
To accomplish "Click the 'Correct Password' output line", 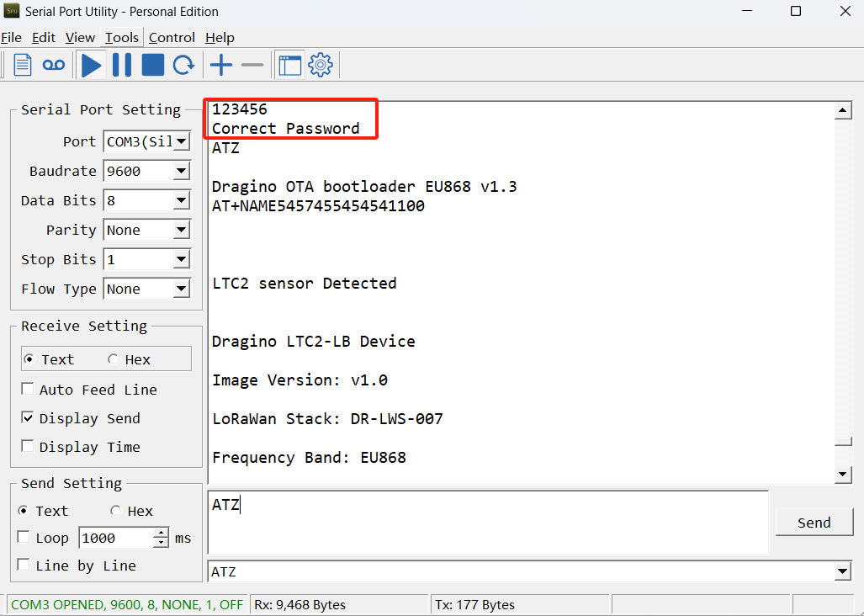I will (x=285, y=129).
